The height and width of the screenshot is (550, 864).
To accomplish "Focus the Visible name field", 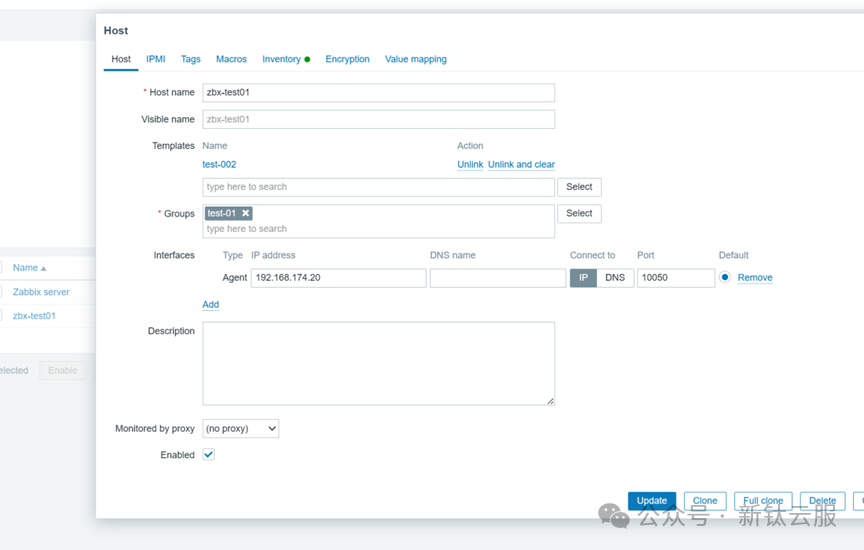I will pyautogui.click(x=379, y=119).
